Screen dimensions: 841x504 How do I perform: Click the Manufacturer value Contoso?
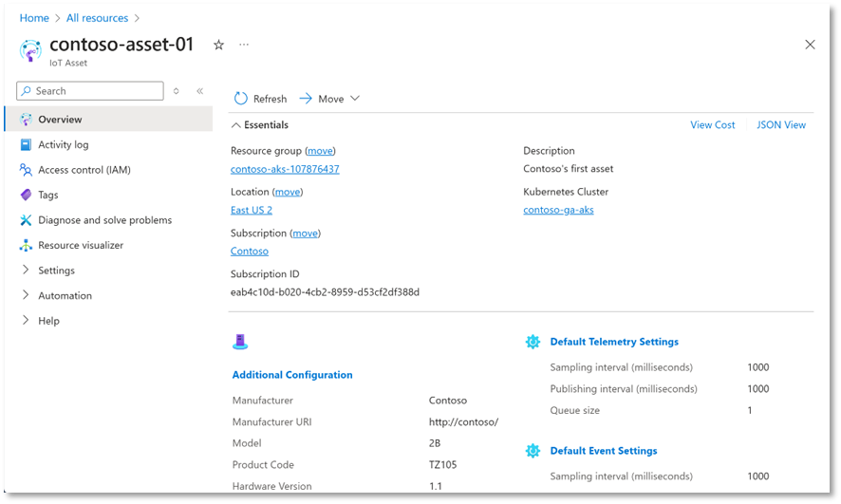click(448, 401)
